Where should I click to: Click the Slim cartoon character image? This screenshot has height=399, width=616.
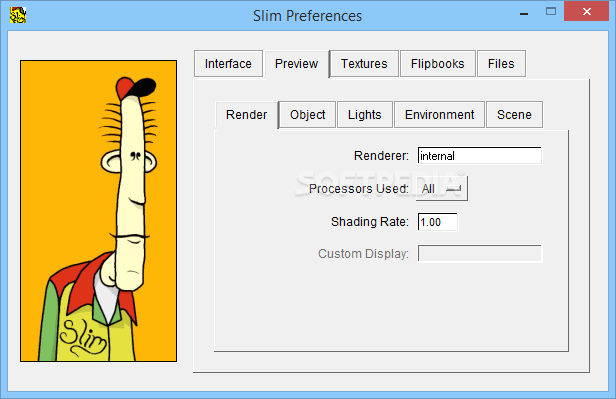(99, 211)
